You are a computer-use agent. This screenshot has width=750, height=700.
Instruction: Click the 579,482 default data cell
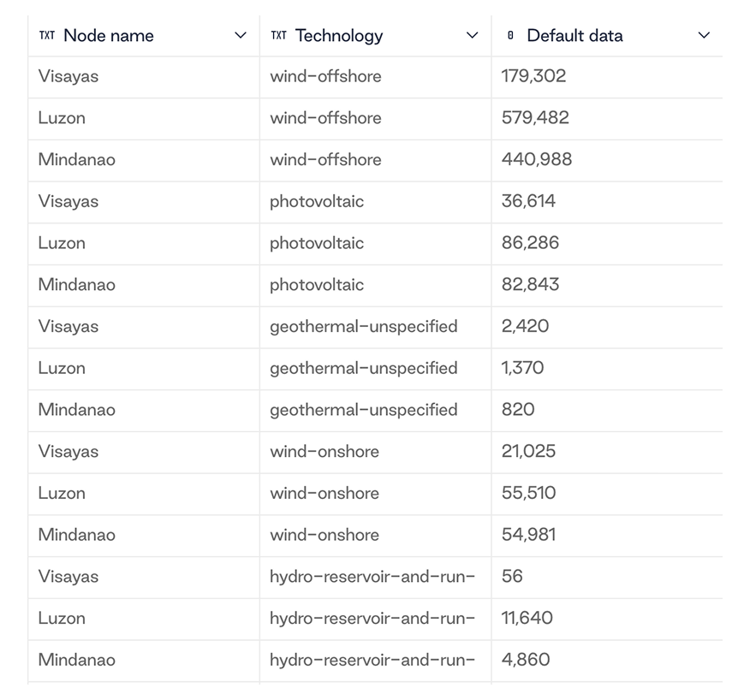pos(607,119)
